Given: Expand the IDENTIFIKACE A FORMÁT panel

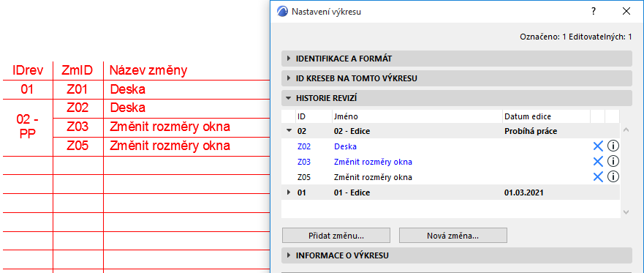Looking at the screenshot, I should coord(457,59).
